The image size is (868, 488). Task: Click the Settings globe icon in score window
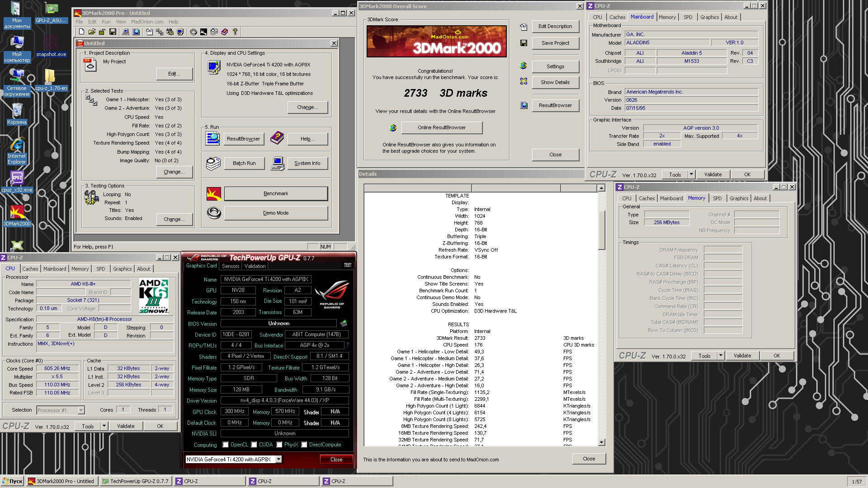[x=524, y=66]
